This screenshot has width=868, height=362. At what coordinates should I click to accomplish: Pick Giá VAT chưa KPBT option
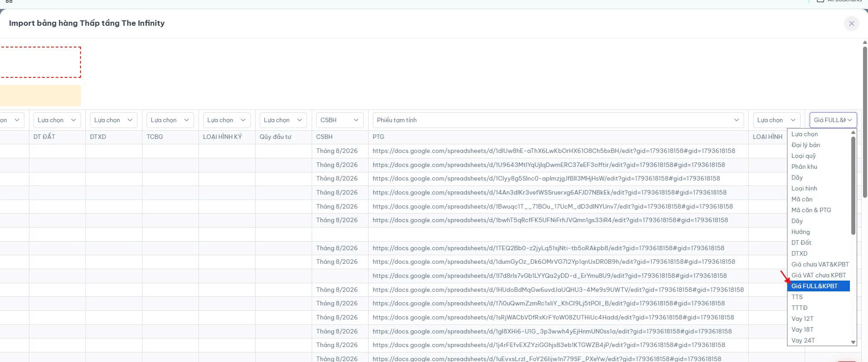819,275
